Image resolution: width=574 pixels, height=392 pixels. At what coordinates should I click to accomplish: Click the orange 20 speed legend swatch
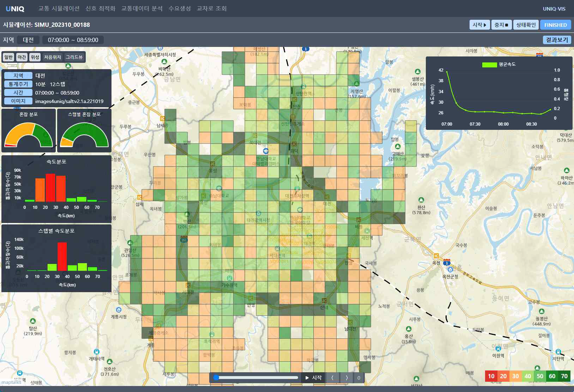tap(503, 376)
